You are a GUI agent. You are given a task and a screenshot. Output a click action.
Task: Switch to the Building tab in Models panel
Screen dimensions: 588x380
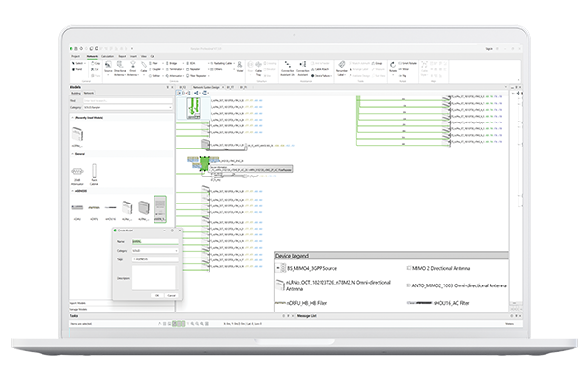coord(76,93)
